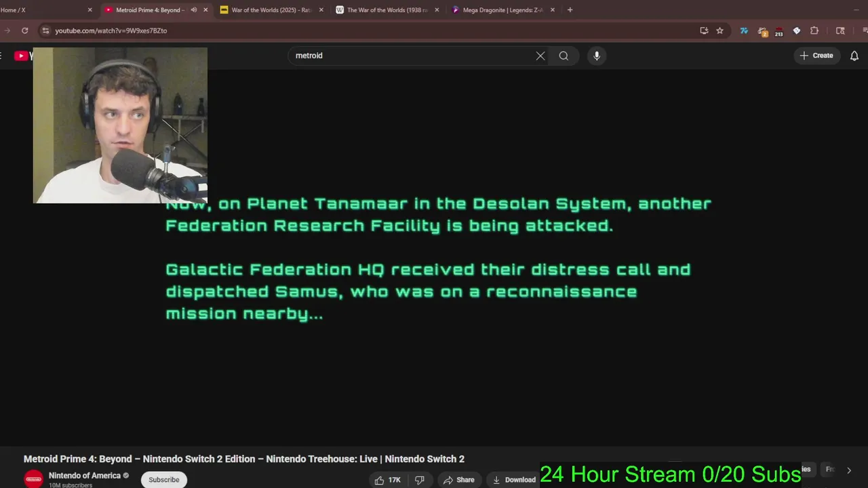Like the video with thumbs up

pos(388,480)
